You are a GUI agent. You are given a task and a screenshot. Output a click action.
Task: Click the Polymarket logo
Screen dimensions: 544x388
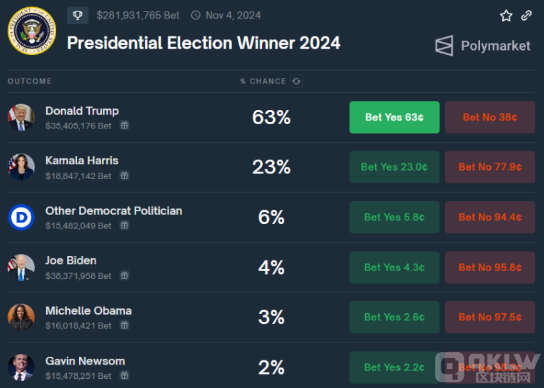[483, 45]
